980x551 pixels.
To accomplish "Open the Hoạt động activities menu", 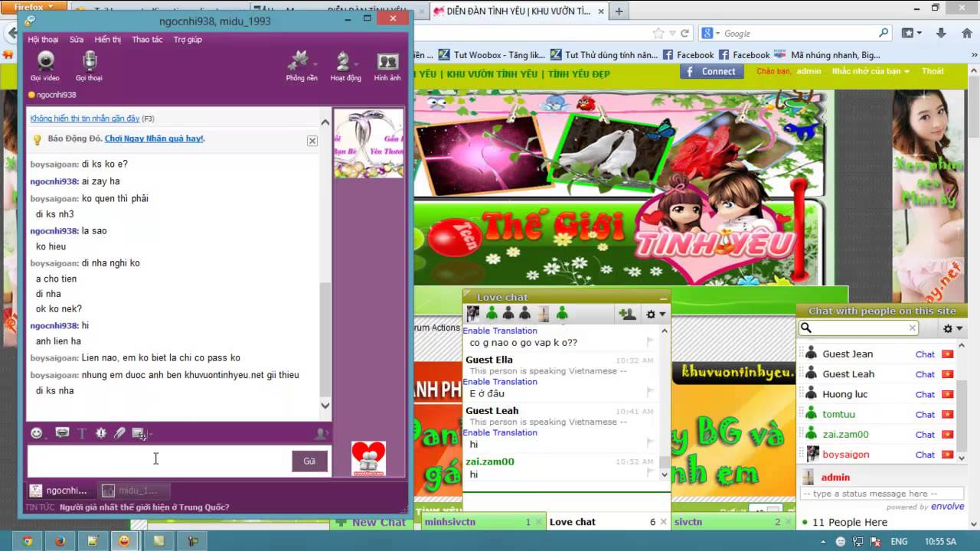I will pos(345,67).
